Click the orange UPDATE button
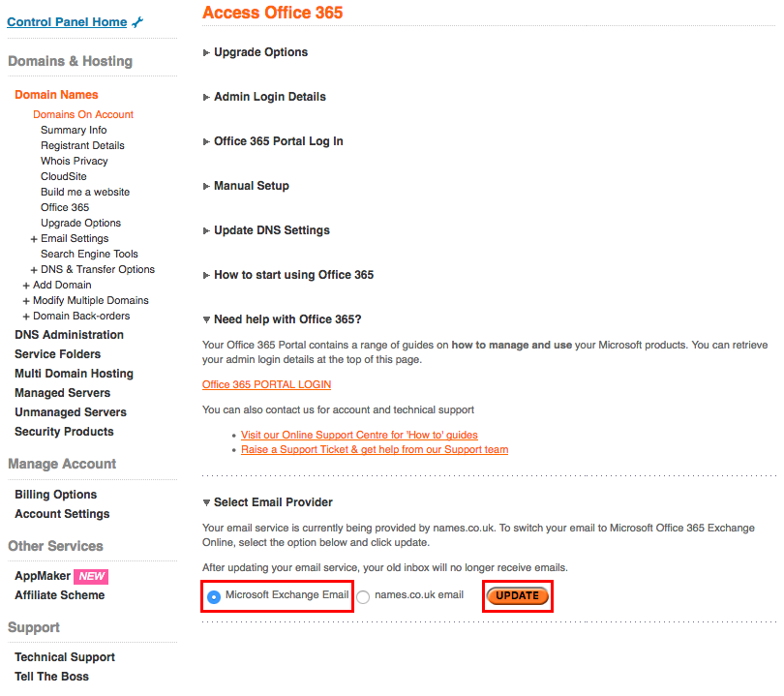Image resolution: width=784 pixels, height=696 pixels. click(x=518, y=595)
